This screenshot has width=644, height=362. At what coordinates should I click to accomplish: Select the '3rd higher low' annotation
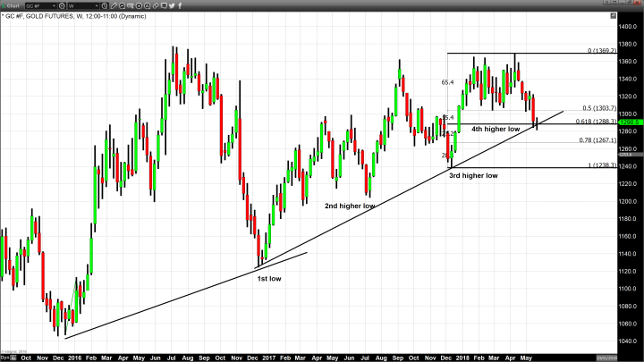[473, 176]
